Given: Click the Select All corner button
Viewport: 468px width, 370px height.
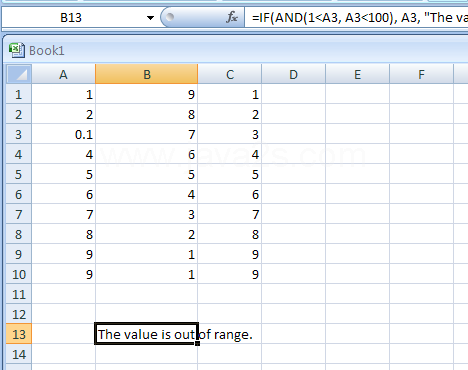Looking at the screenshot, I should click(x=19, y=74).
